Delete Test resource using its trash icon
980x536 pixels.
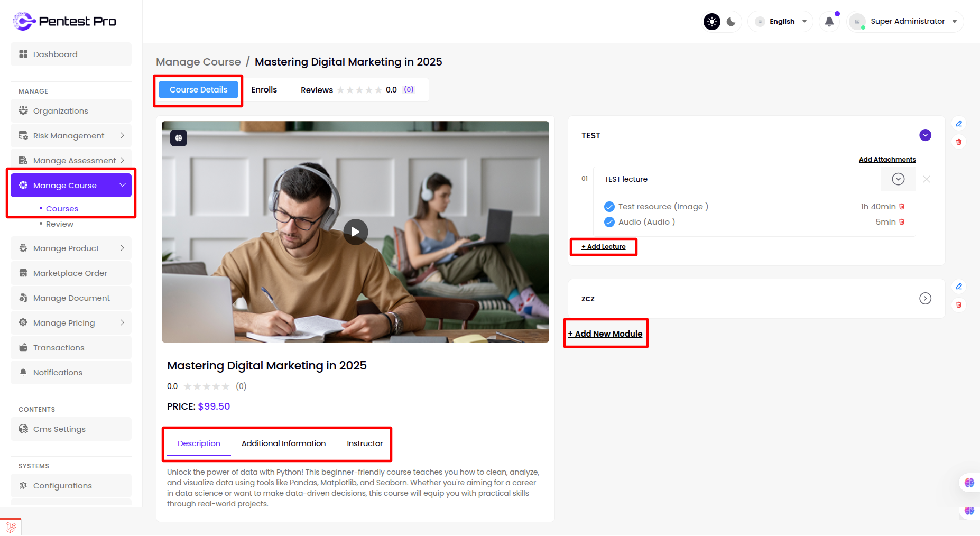(902, 207)
